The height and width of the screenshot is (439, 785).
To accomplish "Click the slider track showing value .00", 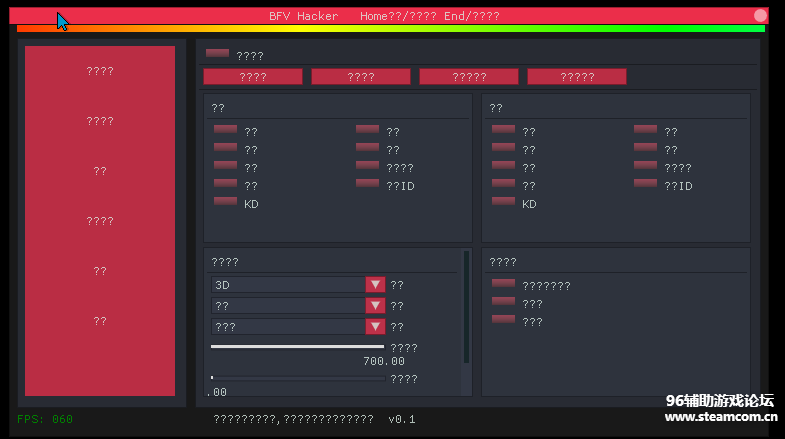I will [x=297, y=378].
